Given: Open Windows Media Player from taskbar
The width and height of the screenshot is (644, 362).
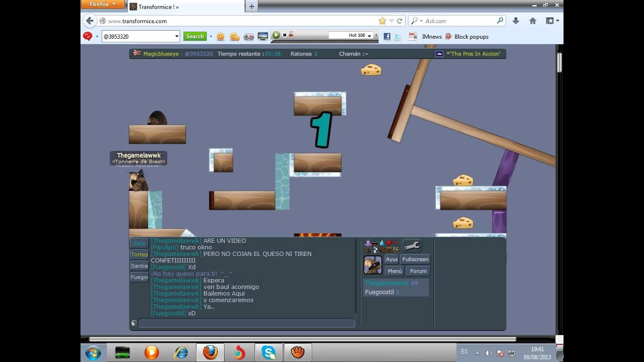Looking at the screenshot, I should (151, 352).
